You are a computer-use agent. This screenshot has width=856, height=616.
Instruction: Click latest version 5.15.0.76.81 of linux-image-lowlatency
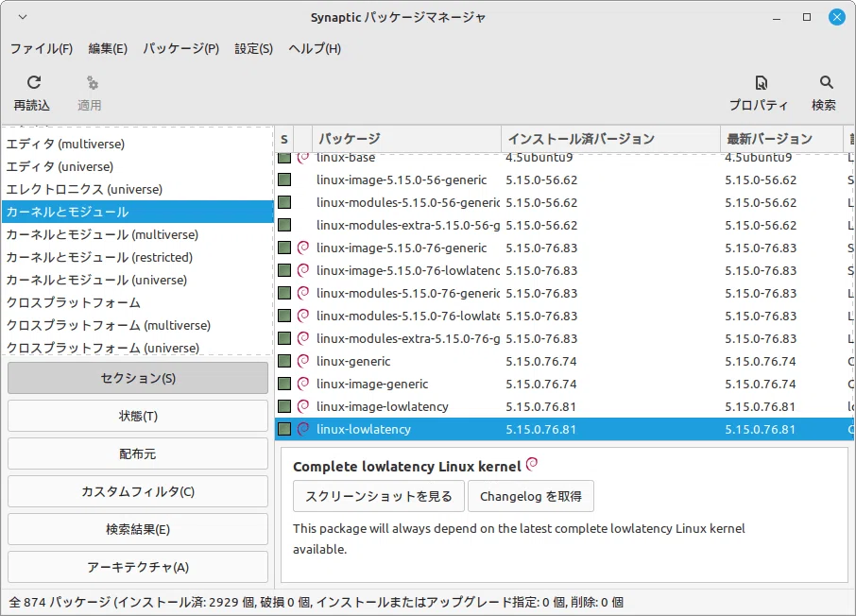click(x=760, y=407)
